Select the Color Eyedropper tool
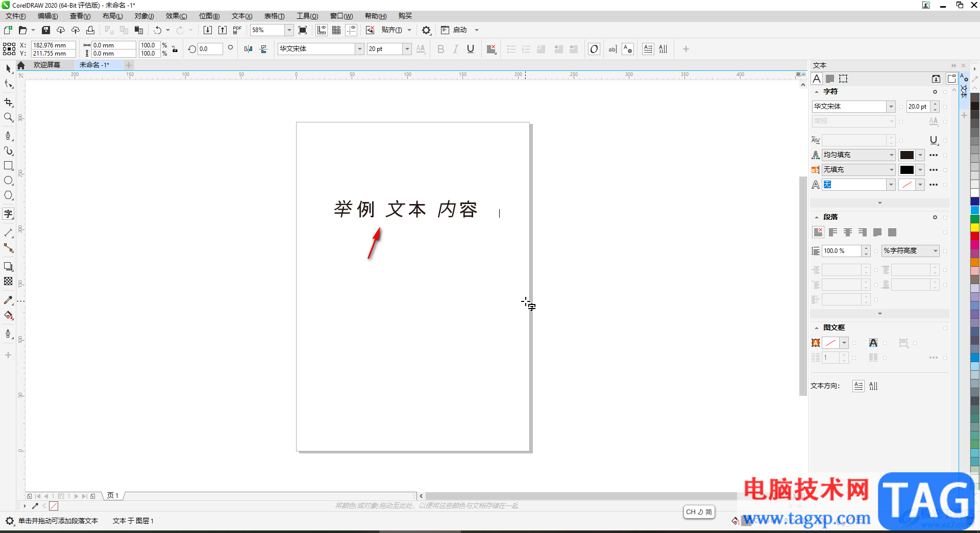Screen dimensions: 980x533 coord(8,300)
